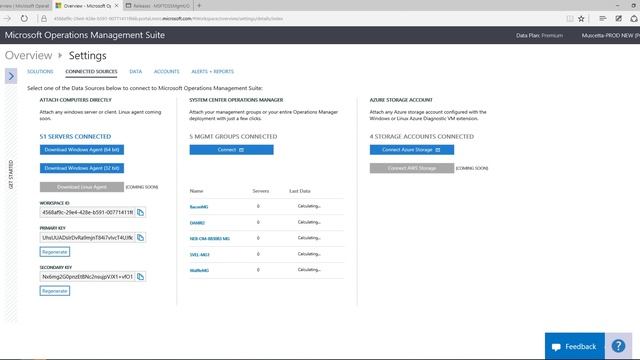Click the Overview breadcrumb link

click(29, 55)
